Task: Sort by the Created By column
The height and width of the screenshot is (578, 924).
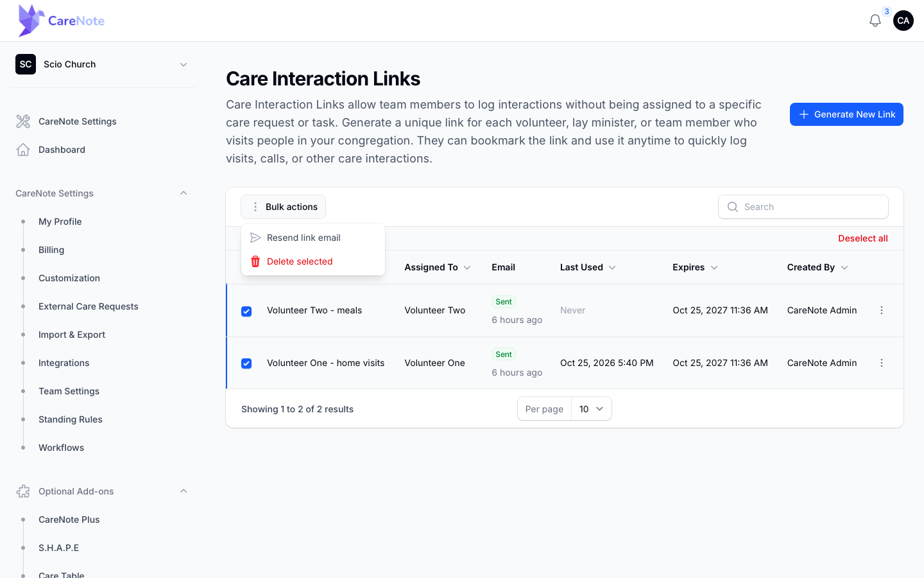Action: (817, 267)
